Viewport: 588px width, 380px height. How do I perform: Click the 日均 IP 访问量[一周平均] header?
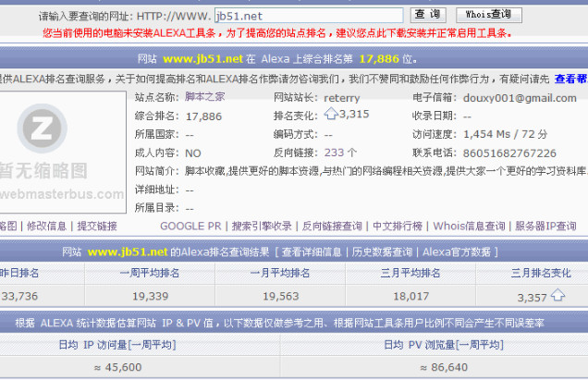(x=117, y=344)
